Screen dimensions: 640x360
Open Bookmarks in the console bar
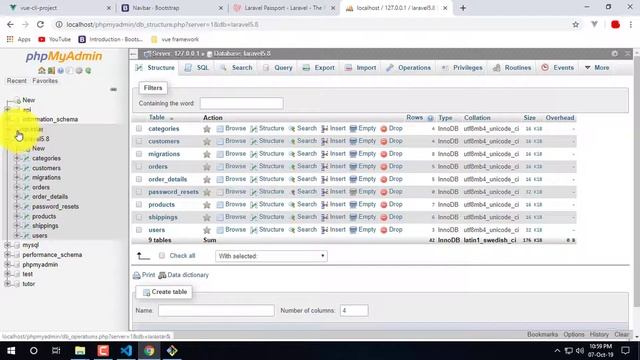(x=542, y=334)
